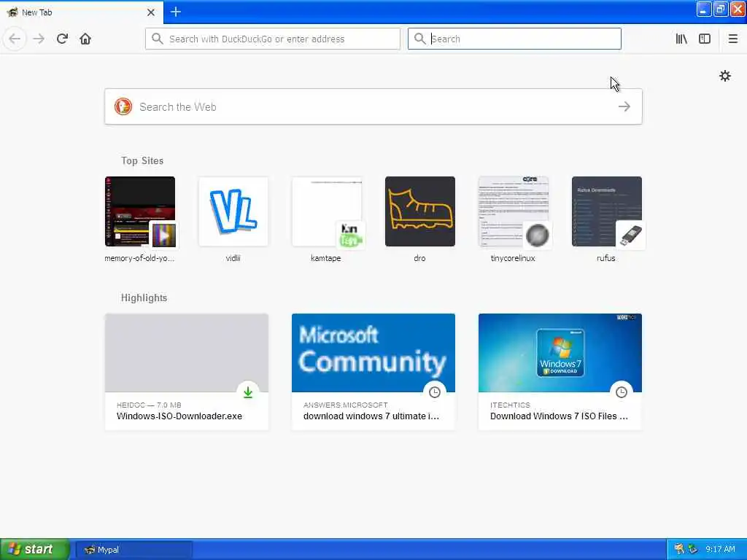The height and width of the screenshot is (560, 747).
Task: Click the Top Sites heading
Action: click(x=142, y=161)
